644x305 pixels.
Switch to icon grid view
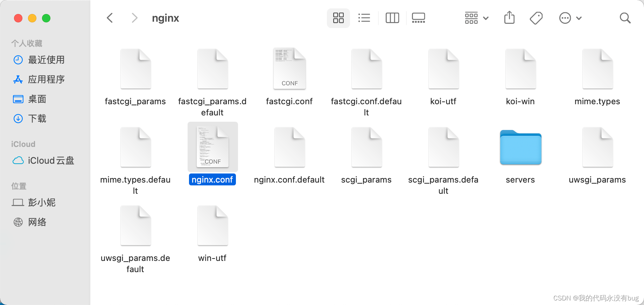point(338,18)
